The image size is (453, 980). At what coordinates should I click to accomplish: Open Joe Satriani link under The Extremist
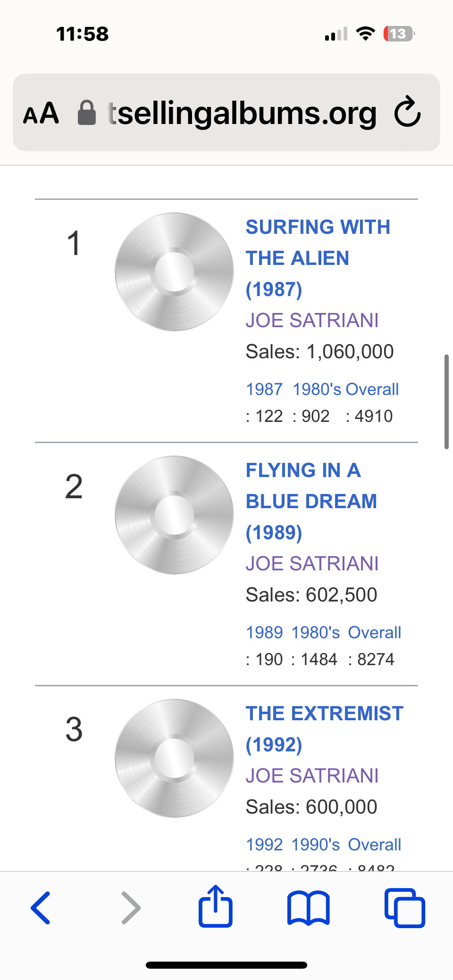coord(312,775)
